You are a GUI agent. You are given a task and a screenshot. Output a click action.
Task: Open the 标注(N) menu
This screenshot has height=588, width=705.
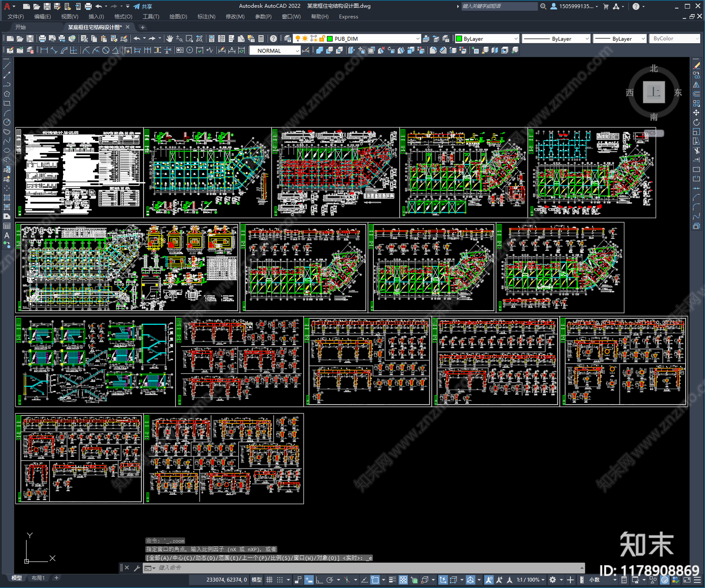(206, 17)
